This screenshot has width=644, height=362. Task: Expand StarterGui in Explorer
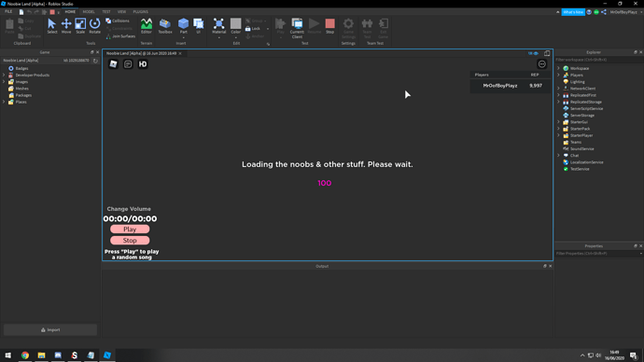(x=558, y=122)
